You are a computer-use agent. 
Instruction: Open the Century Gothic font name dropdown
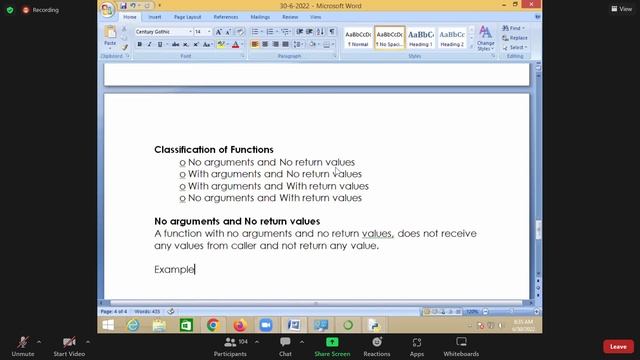(190, 32)
